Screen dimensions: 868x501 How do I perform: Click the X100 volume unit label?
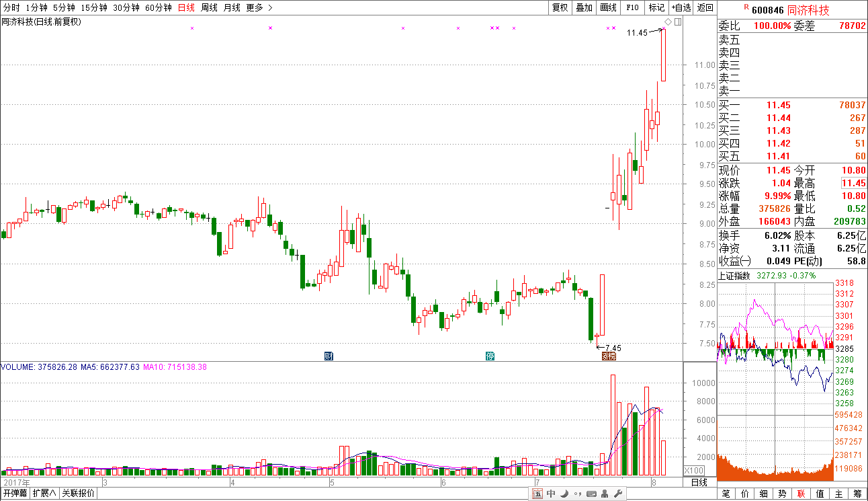click(x=694, y=470)
